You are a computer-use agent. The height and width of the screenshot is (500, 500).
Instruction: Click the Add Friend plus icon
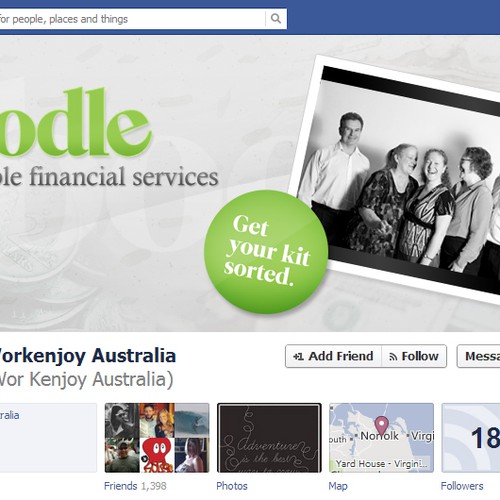tap(298, 357)
